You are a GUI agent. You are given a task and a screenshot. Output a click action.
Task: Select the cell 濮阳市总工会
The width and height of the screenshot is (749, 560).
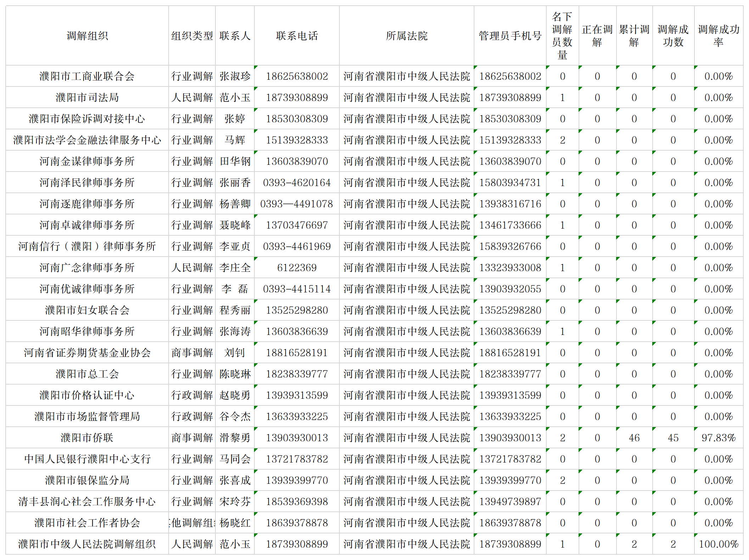(x=87, y=374)
